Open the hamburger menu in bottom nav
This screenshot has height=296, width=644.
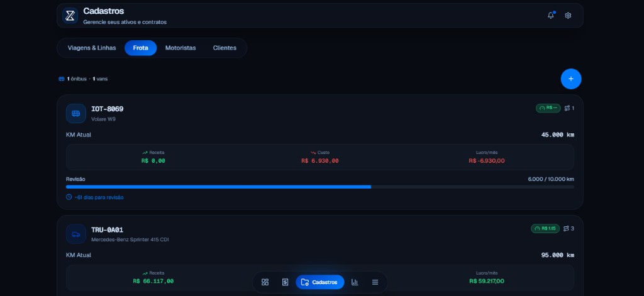(x=375, y=282)
